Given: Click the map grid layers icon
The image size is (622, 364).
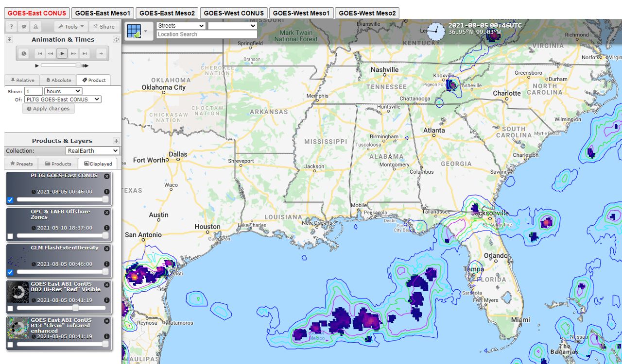Looking at the screenshot, I should 133,31.
